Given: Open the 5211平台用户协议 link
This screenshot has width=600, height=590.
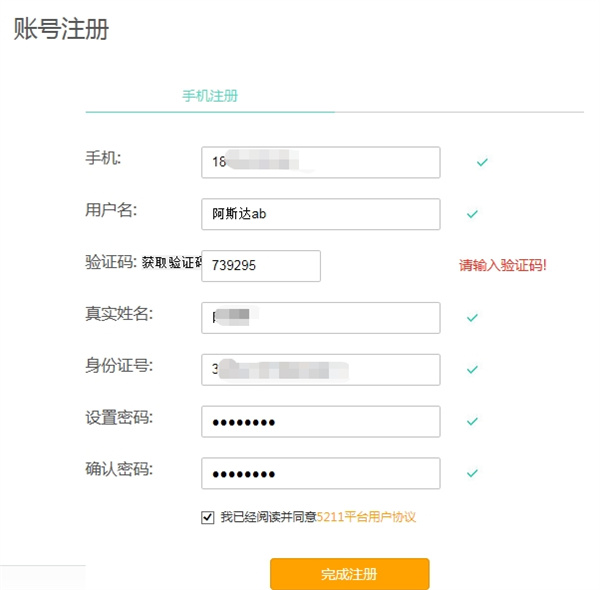Looking at the screenshot, I should click(x=366, y=517).
